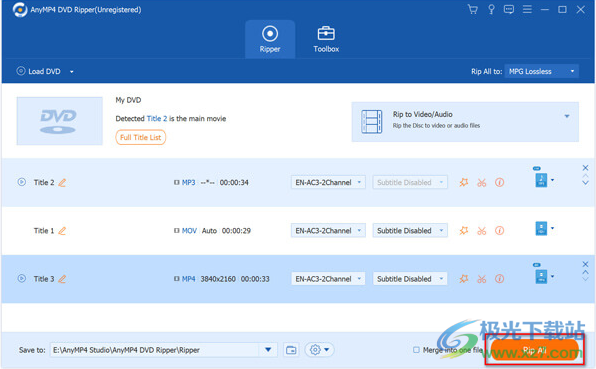The width and height of the screenshot is (596, 369).
Task: Open output folder icon
Action: point(291,350)
